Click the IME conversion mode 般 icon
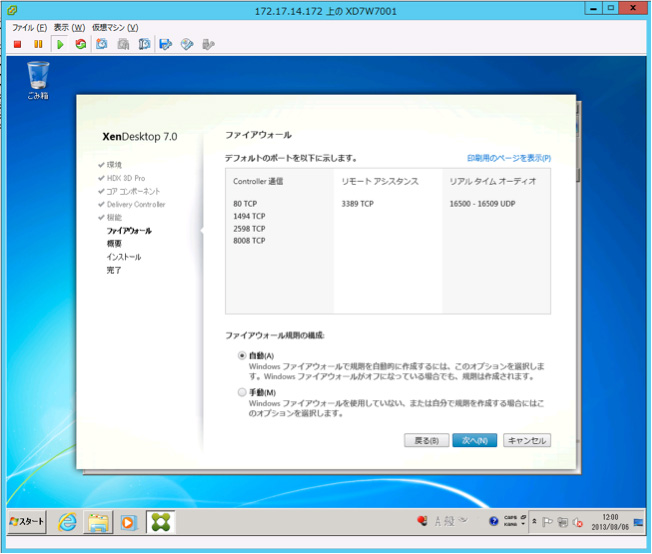 coord(449,521)
